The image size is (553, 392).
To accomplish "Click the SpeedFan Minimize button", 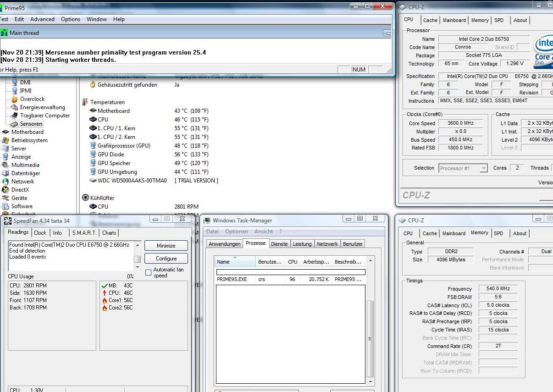I will pyautogui.click(x=166, y=246).
